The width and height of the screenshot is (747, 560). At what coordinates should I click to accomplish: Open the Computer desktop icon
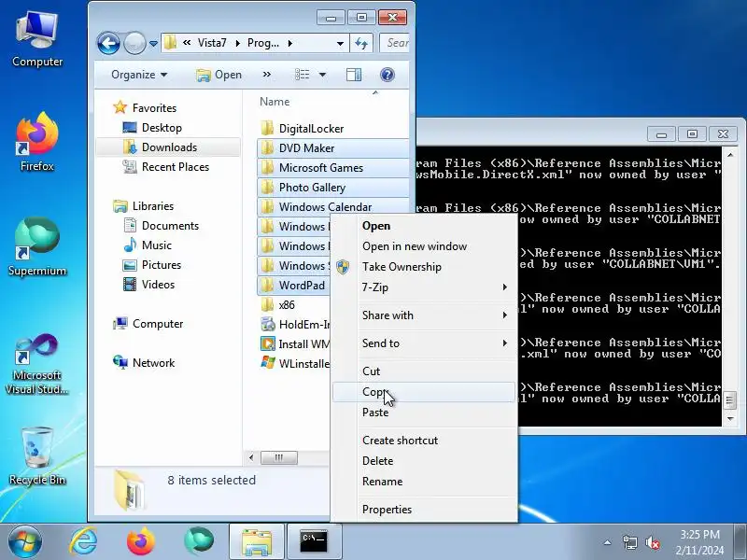pyautogui.click(x=37, y=40)
